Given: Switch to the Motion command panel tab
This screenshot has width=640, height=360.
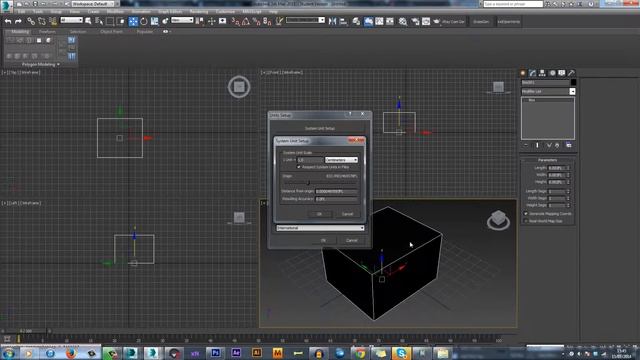Looking at the screenshot, I should click(x=552, y=73).
